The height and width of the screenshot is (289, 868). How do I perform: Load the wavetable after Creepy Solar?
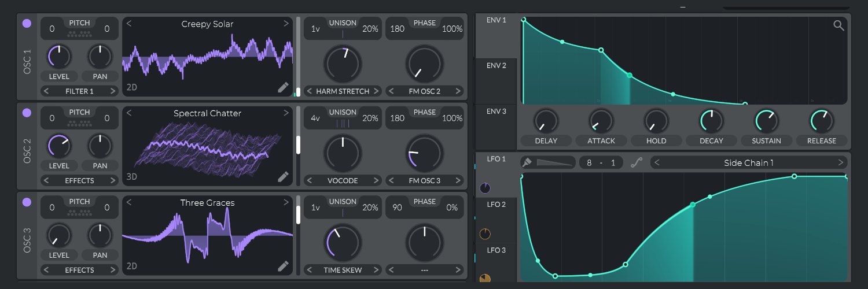286,24
